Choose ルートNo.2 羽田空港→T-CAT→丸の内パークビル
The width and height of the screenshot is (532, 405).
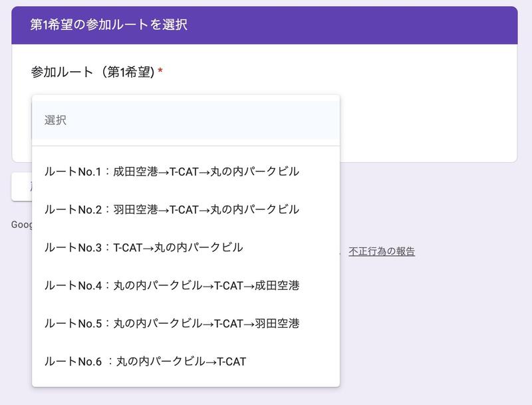[x=186, y=209]
